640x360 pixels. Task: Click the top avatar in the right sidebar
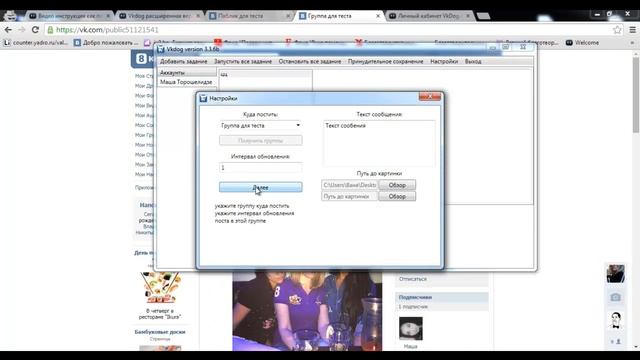click(x=616, y=273)
